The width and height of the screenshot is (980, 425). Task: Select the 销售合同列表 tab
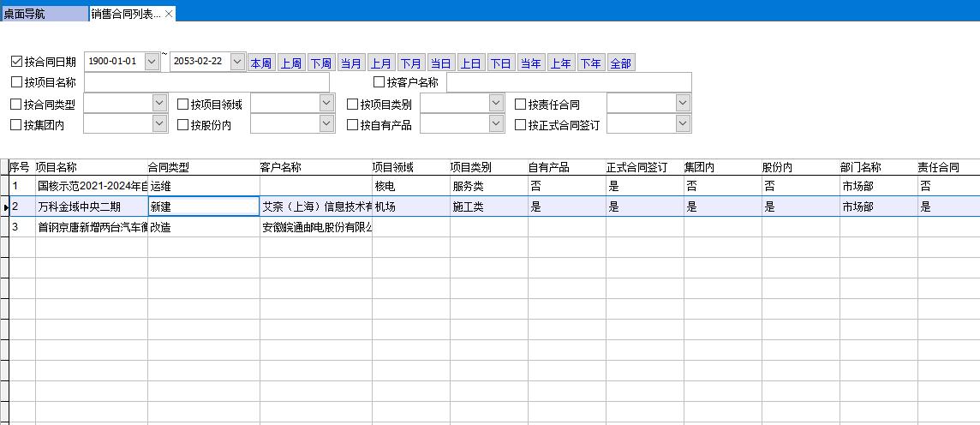click(x=125, y=14)
